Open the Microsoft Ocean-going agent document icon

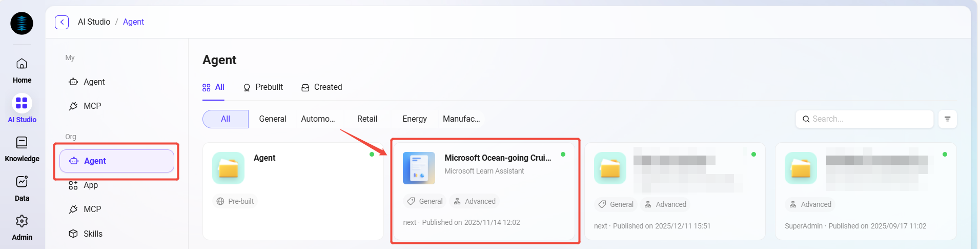(x=419, y=168)
